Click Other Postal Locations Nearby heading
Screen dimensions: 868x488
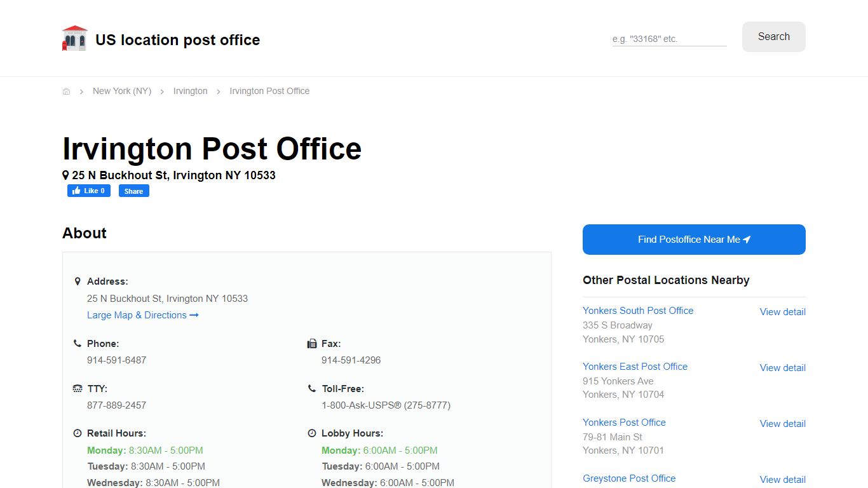coord(666,280)
